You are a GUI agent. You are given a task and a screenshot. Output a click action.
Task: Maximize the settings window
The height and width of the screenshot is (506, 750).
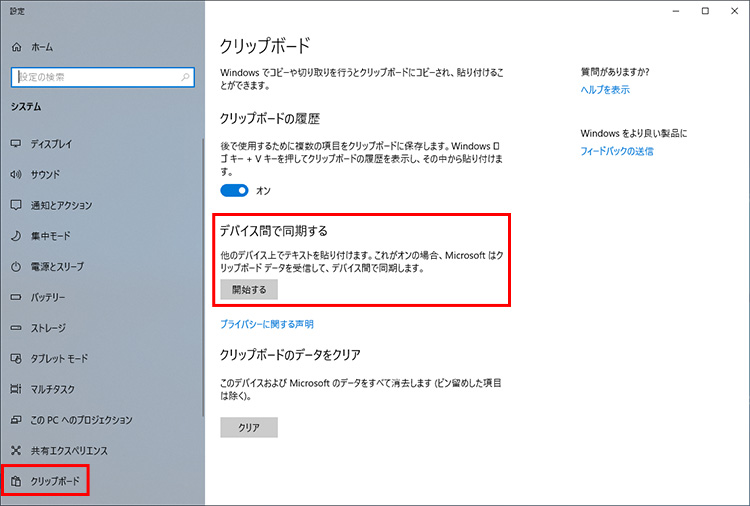click(x=705, y=11)
